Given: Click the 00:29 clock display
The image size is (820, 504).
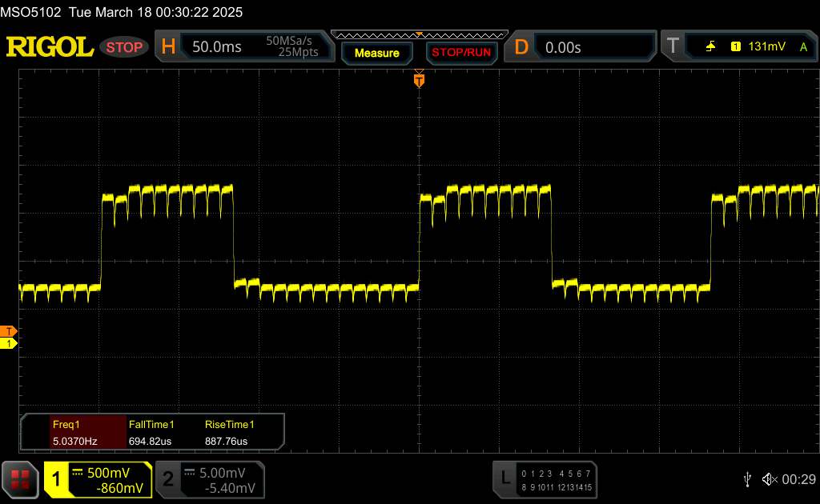Looking at the screenshot, I should tap(798, 479).
